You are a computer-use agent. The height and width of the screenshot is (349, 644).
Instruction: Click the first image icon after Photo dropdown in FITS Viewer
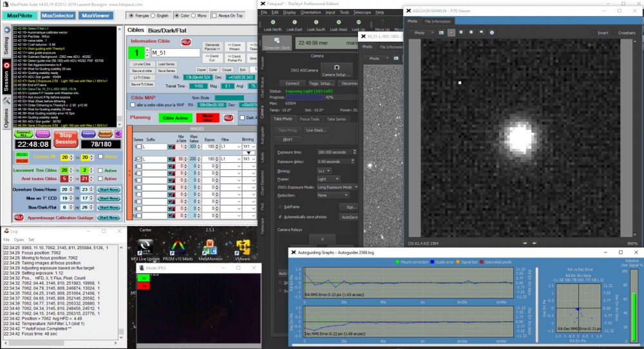441,32
